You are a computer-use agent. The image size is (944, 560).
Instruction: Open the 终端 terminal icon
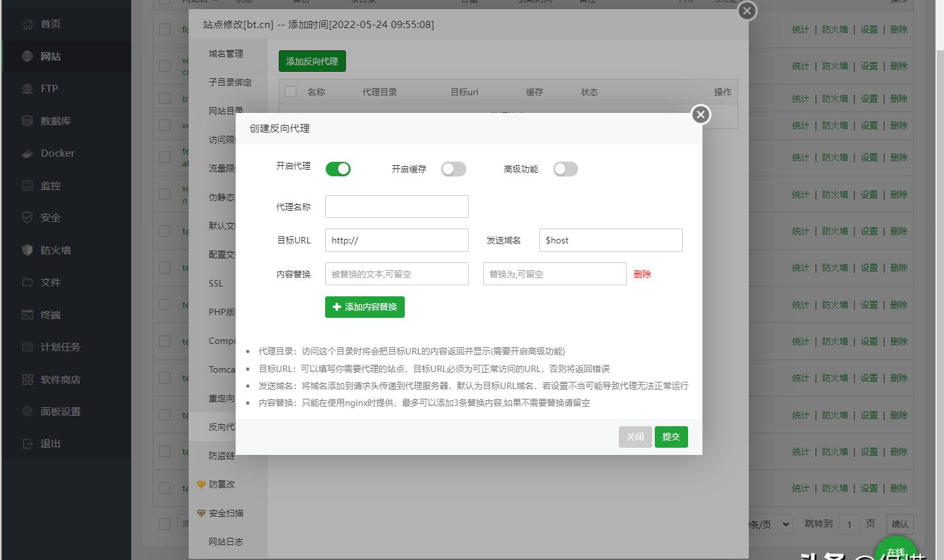(27, 315)
